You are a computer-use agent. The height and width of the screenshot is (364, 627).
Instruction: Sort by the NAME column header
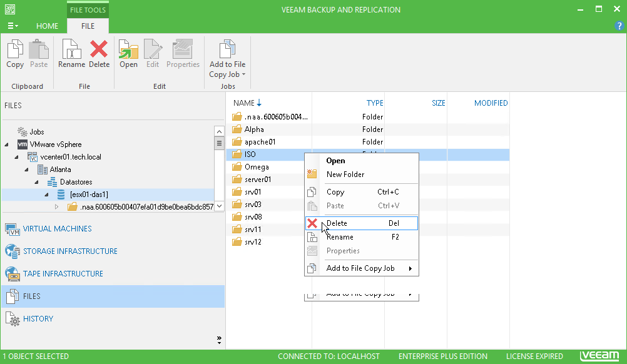coord(244,103)
